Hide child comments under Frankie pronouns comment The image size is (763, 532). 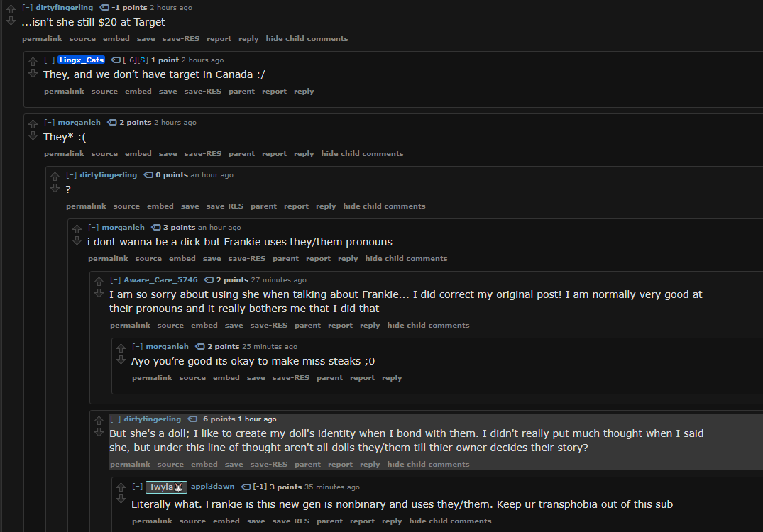[406, 259]
